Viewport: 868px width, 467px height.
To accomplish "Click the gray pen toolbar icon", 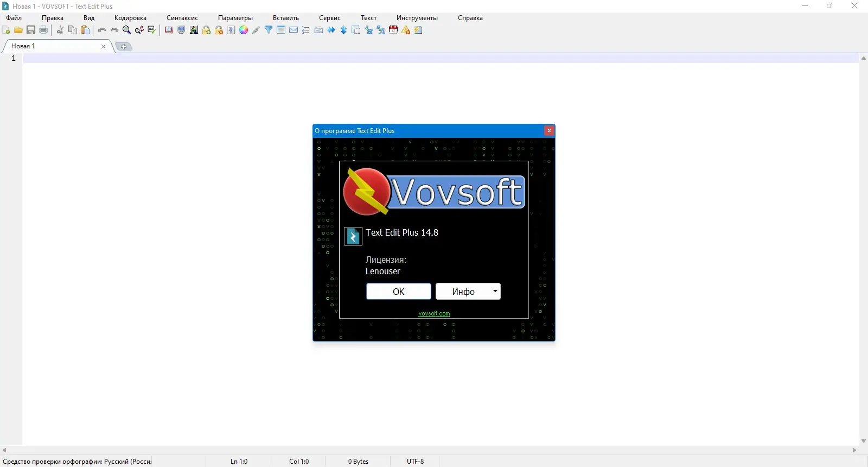I will tap(256, 30).
